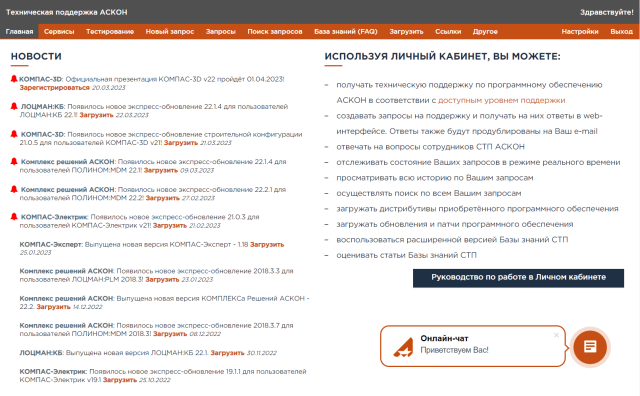This screenshot has height=396, width=640.
Task: Open the Тестирование menu item
Action: click(x=110, y=31)
